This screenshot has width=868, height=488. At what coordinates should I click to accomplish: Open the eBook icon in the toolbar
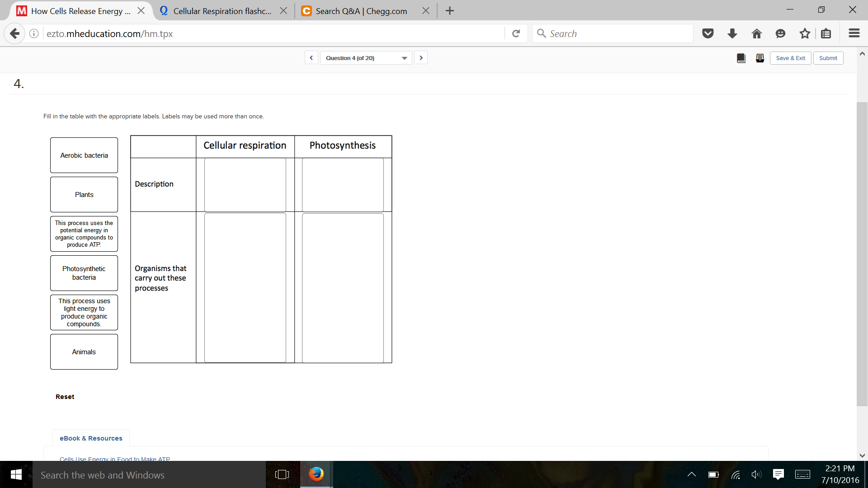click(x=741, y=58)
